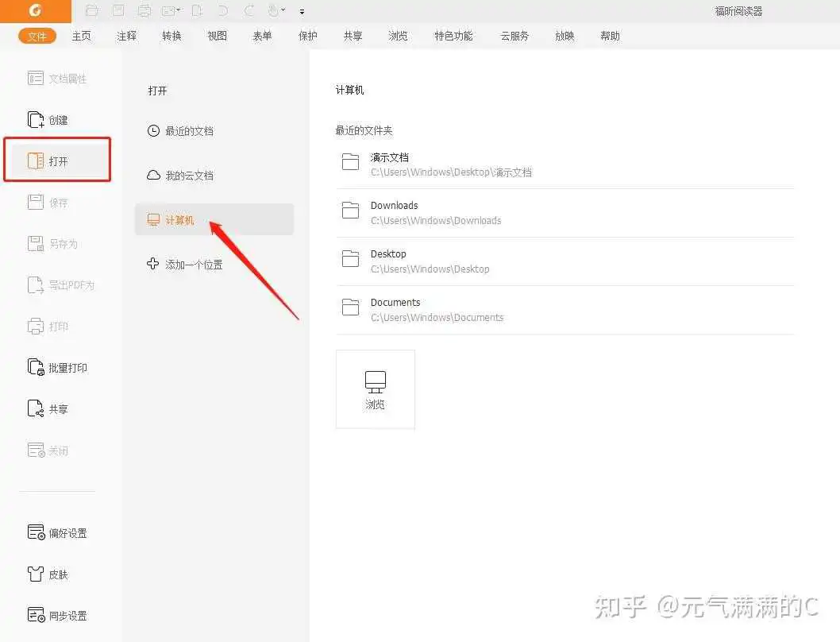Click the folder icon beside Desktop entry

coord(350,258)
